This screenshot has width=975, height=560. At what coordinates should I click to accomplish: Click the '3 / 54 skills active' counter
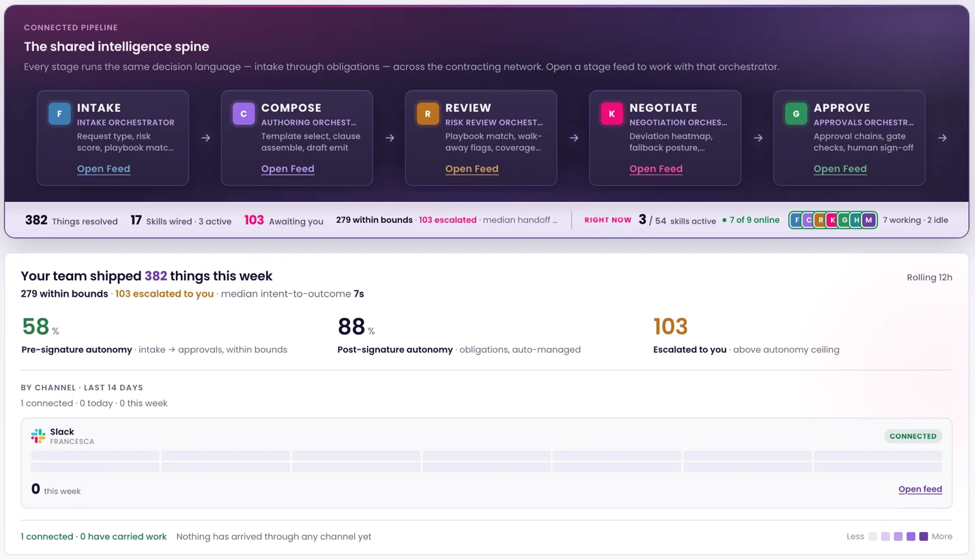tap(678, 220)
